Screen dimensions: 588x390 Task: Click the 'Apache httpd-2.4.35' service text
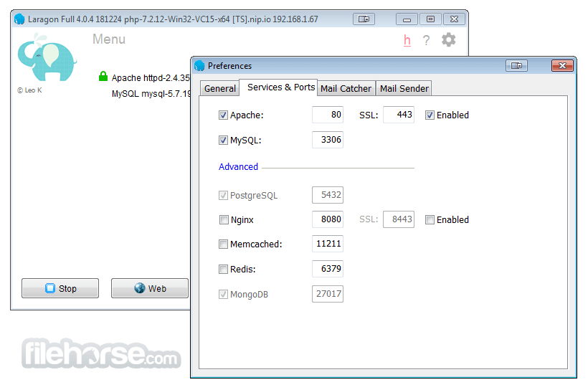pos(151,77)
